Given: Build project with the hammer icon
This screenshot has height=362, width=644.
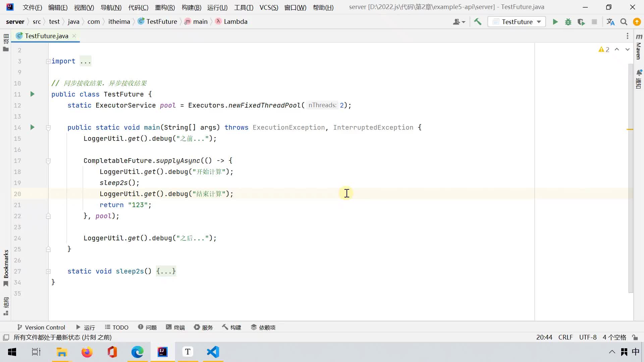Looking at the screenshot, I should pyautogui.click(x=478, y=22).
